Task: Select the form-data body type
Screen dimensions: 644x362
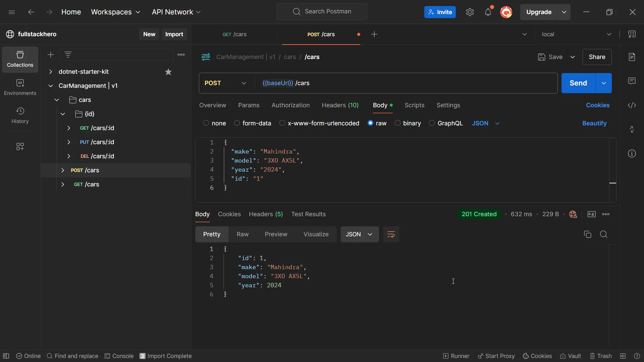Action: [x=237, y=123]
